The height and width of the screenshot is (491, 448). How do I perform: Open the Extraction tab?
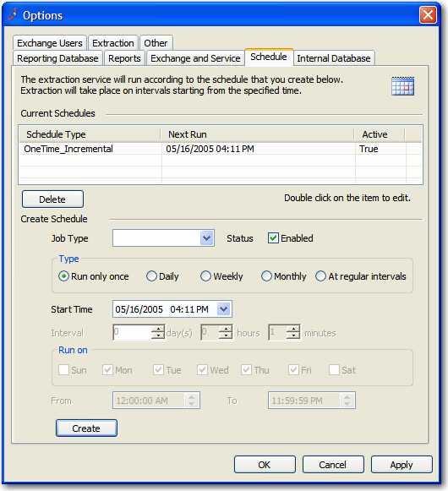tap(113, 43)
